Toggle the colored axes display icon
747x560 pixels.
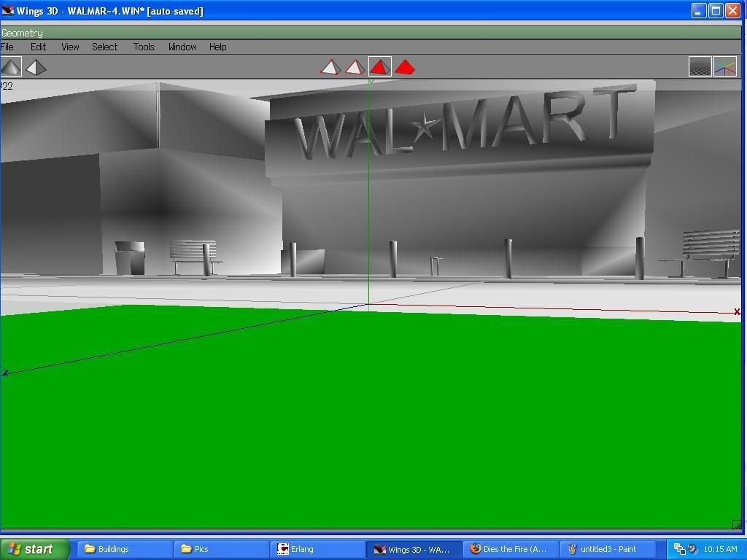(x=724, y=67)
